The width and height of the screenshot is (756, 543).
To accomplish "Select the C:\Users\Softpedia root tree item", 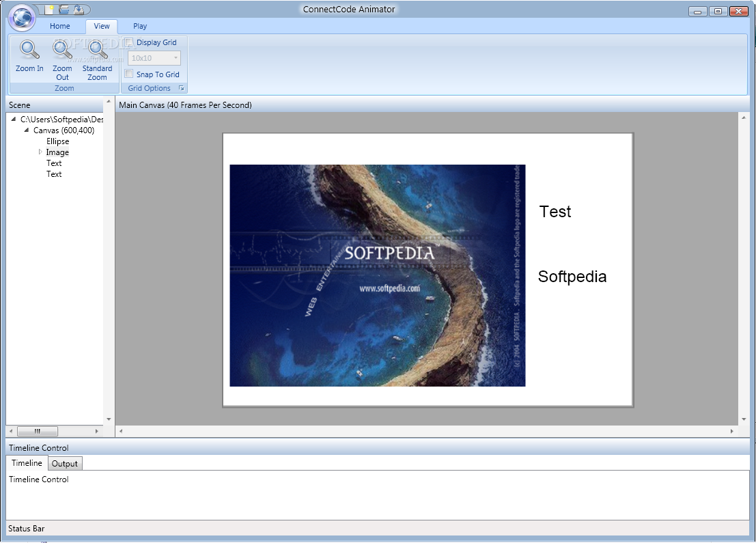I will click(x=61, y=119).
